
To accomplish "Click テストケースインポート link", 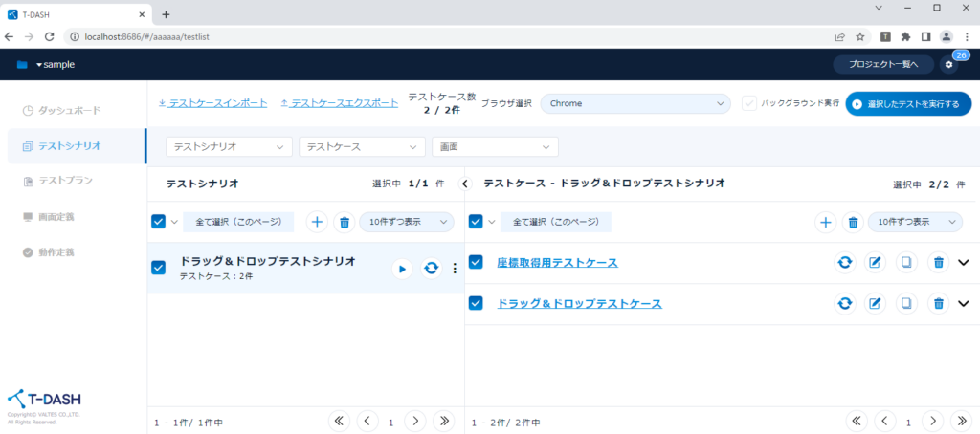I will (212, 103).
